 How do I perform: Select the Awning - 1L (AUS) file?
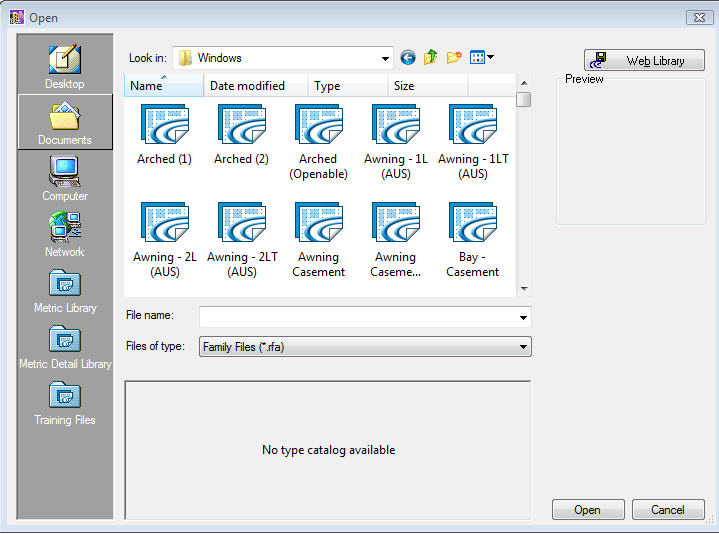click(396, 142)
